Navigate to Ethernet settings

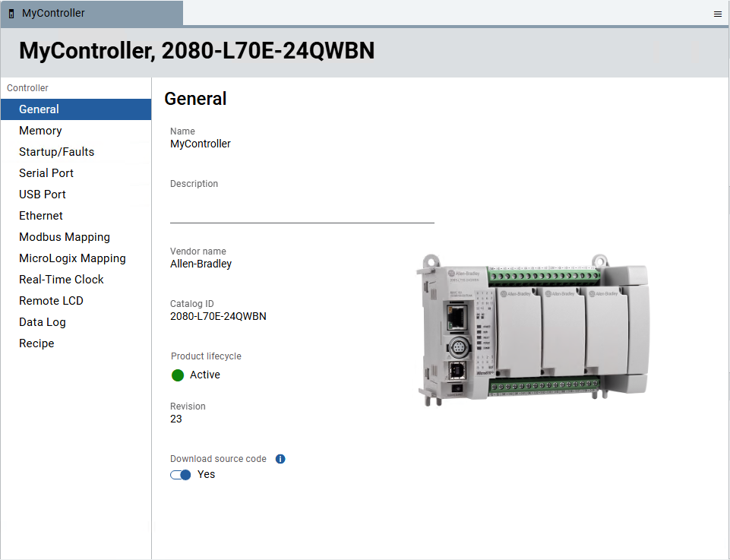point(41,216)
